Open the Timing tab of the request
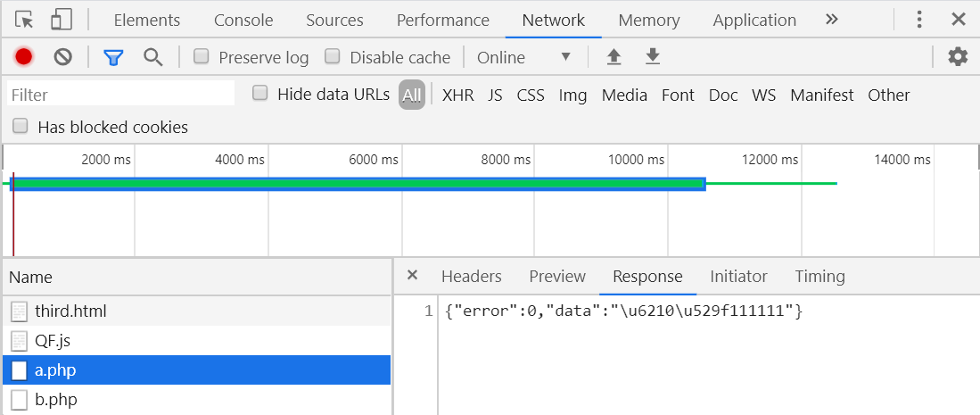This screenshot has height=415, width=980. 819,276
